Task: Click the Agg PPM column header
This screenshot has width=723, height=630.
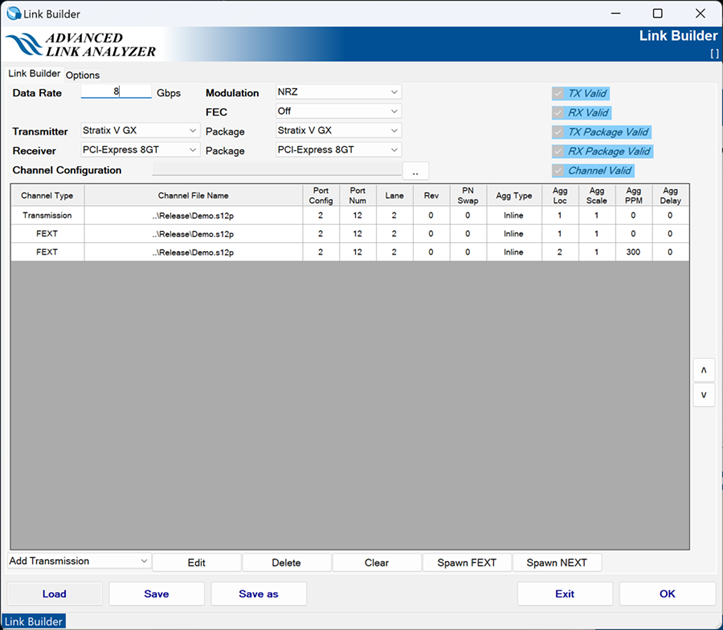Action: pos(634,196)
